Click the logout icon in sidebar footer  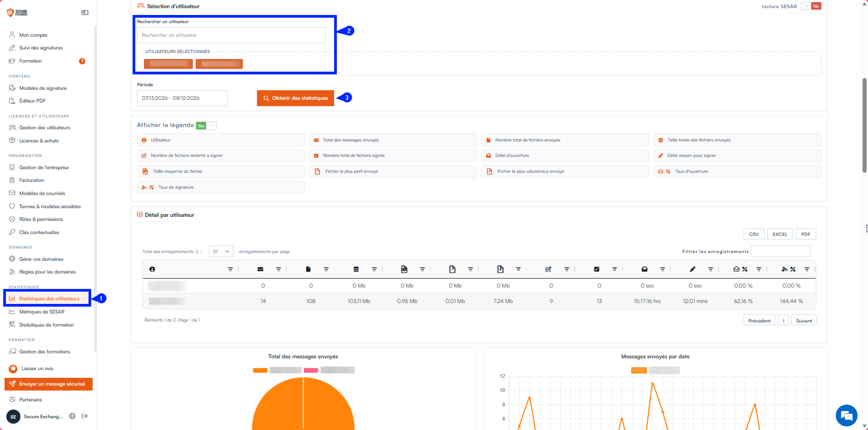[85, 416]
